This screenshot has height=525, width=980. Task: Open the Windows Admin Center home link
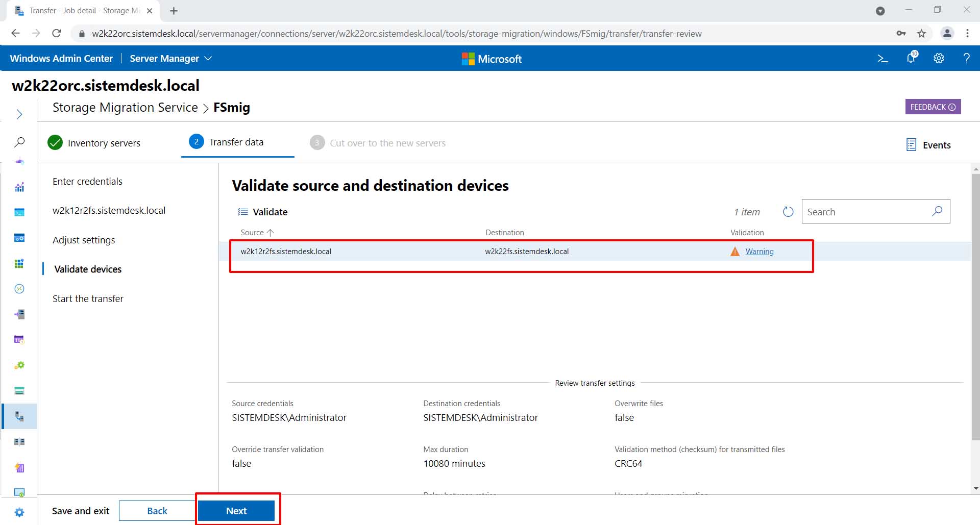[61, 58]
